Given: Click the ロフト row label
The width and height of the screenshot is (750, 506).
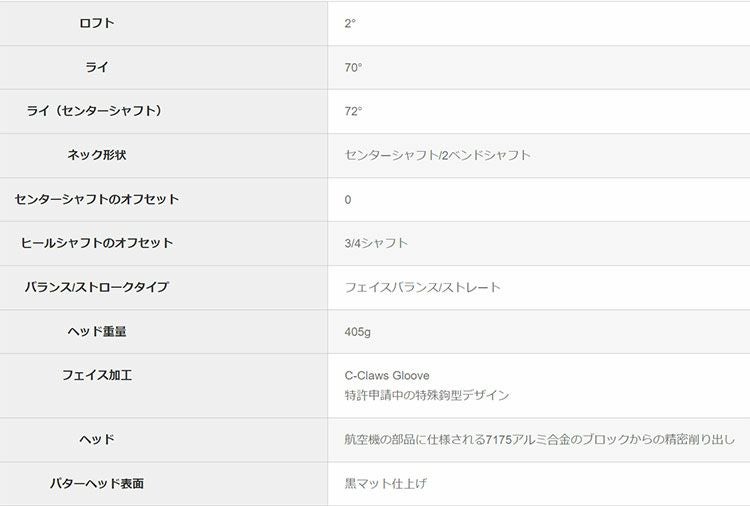Looking at the screenshot, I should pos(97,23).
